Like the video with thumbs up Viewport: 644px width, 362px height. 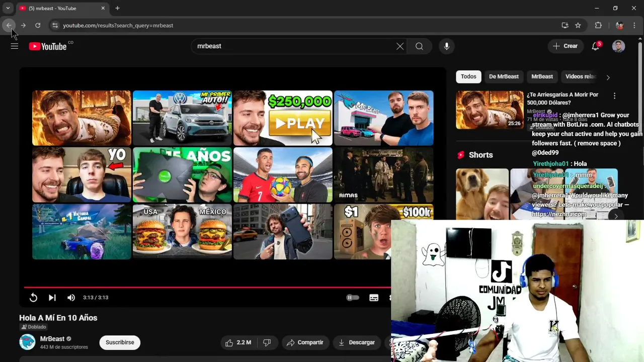coord(238,342)
